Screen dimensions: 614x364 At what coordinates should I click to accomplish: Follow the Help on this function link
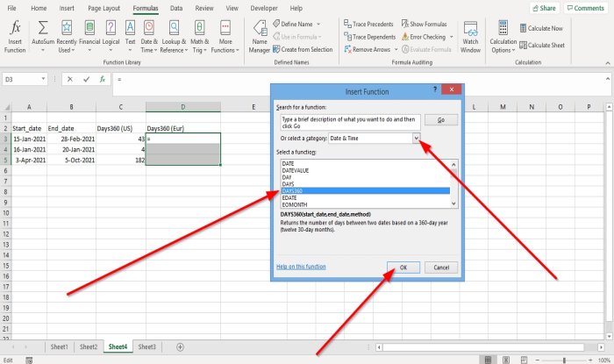(x=302, y=267)
